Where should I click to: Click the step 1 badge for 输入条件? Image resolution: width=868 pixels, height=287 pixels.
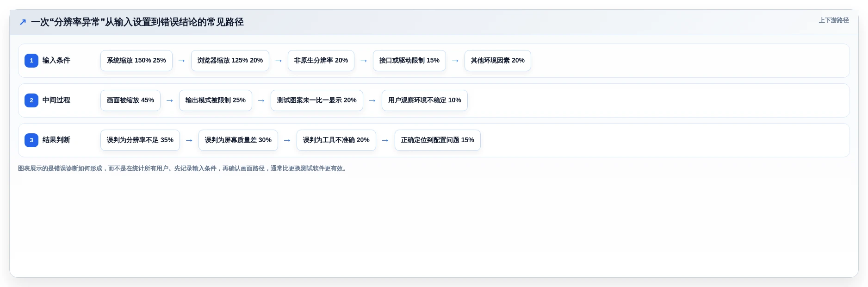point(31,61)
